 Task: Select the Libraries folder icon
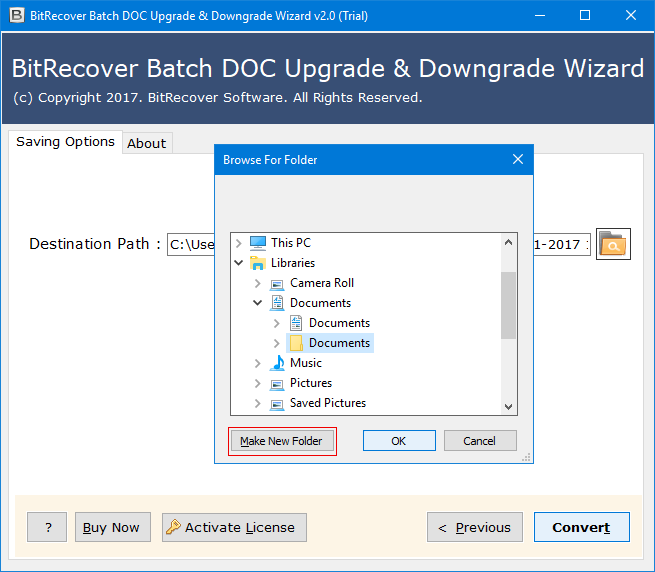(x=258, y=263)
